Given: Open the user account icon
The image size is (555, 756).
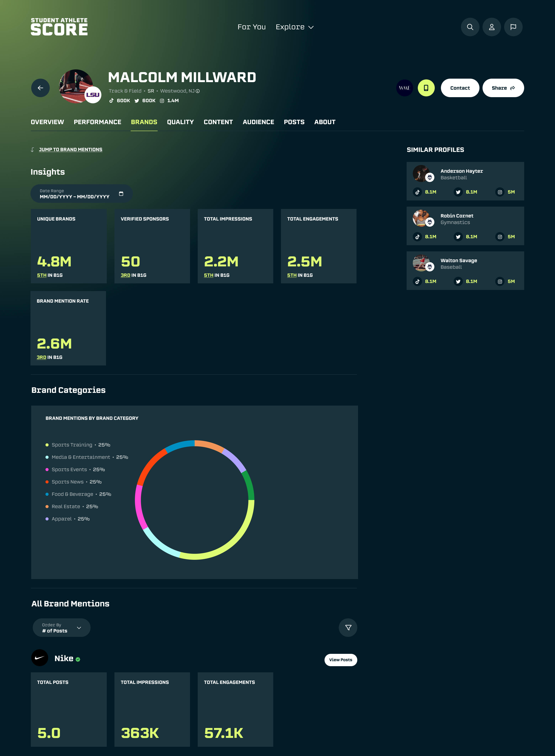Looking at the screenshot, I should [492, 27].
